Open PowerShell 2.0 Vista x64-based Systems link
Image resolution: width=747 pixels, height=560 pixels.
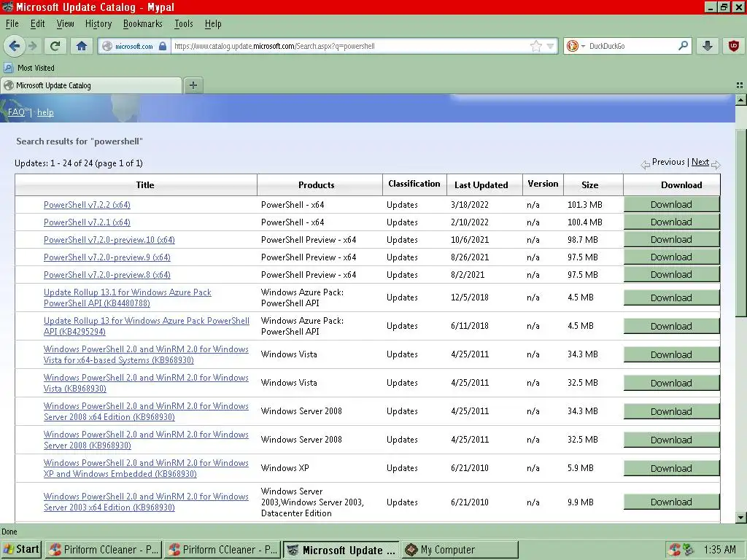click(x=146, y=355)
